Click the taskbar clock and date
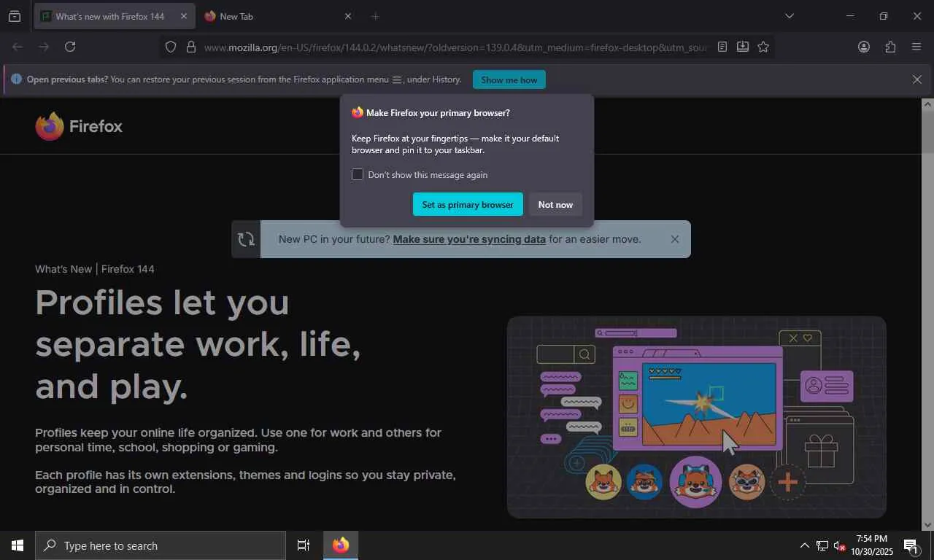Image resolution: width=934 pixels, height=560 pixels. 871,545
